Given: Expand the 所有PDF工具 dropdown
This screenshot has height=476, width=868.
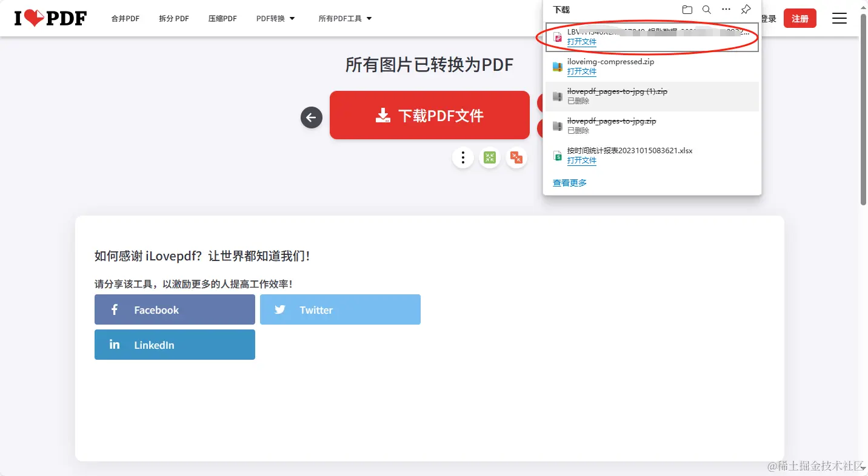Looking at the screenshot, I should pos(346,19).
